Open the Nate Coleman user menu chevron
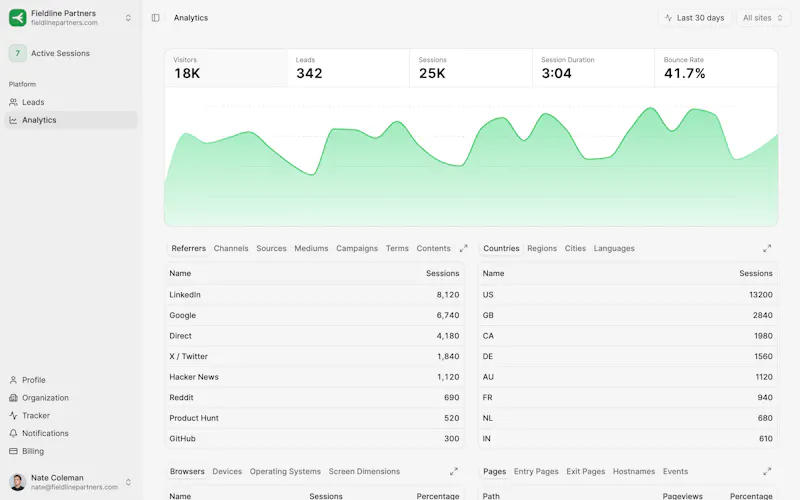This screenshot has width=800, height=500. (128, 482)
